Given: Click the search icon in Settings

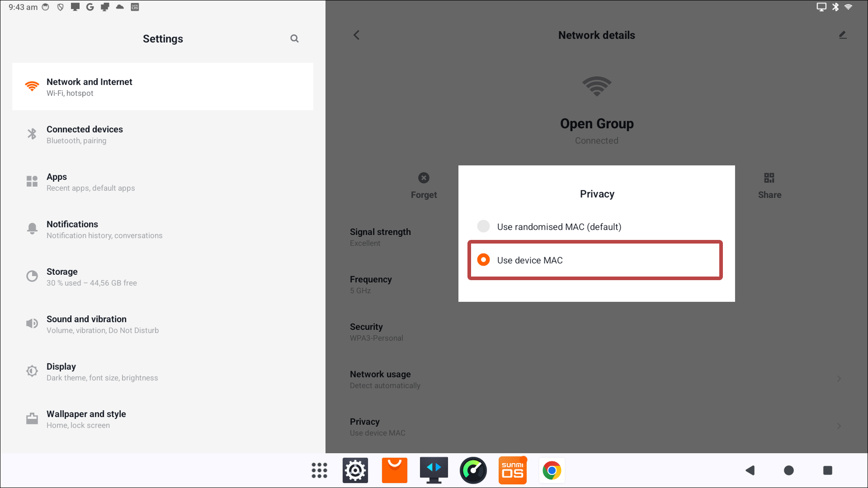Looking at the screenshot, I should [x=294, y=39].
